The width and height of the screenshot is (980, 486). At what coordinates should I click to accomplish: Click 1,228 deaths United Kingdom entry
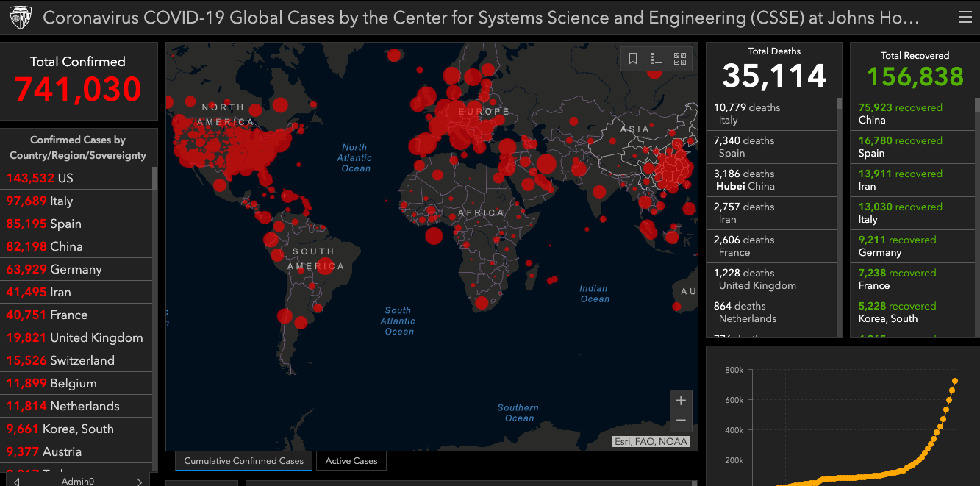(772, 279)
